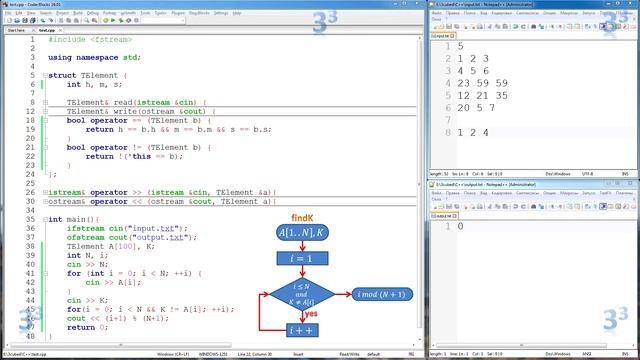Click "cin >> K;" on line 44
Image resolution: width=640 pixels, height=360 pixels.
pos(87,300)
